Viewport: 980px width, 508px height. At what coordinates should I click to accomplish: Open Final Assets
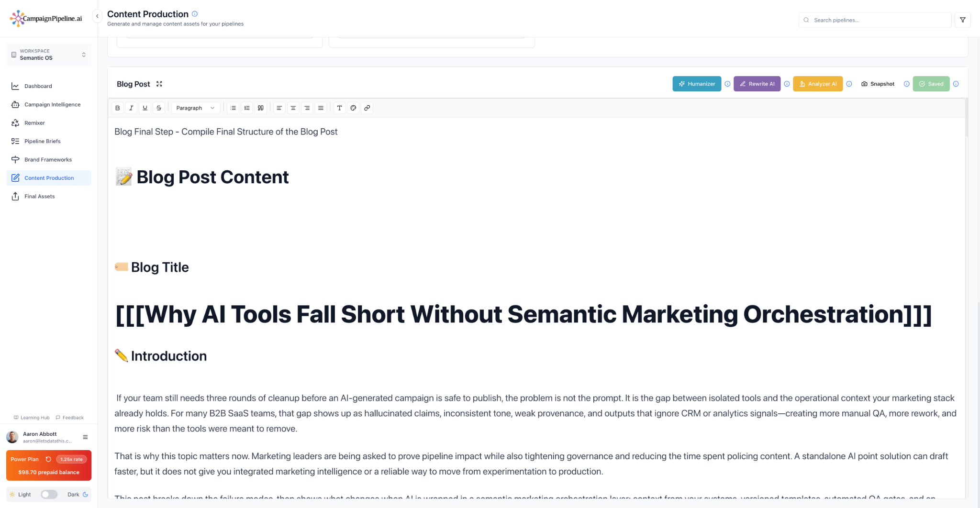(x=49, y=196)
